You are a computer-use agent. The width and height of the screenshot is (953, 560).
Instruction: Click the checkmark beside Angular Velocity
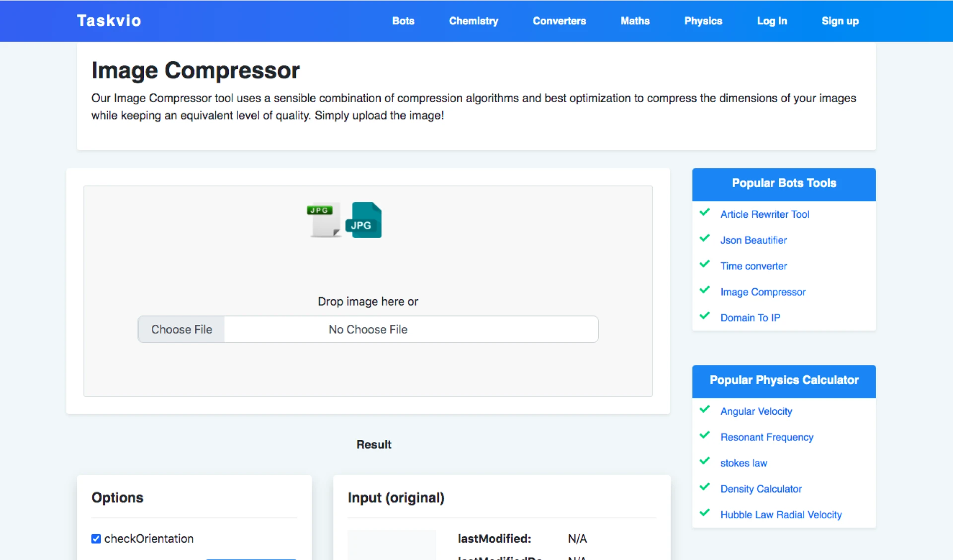tap(705, 409)
